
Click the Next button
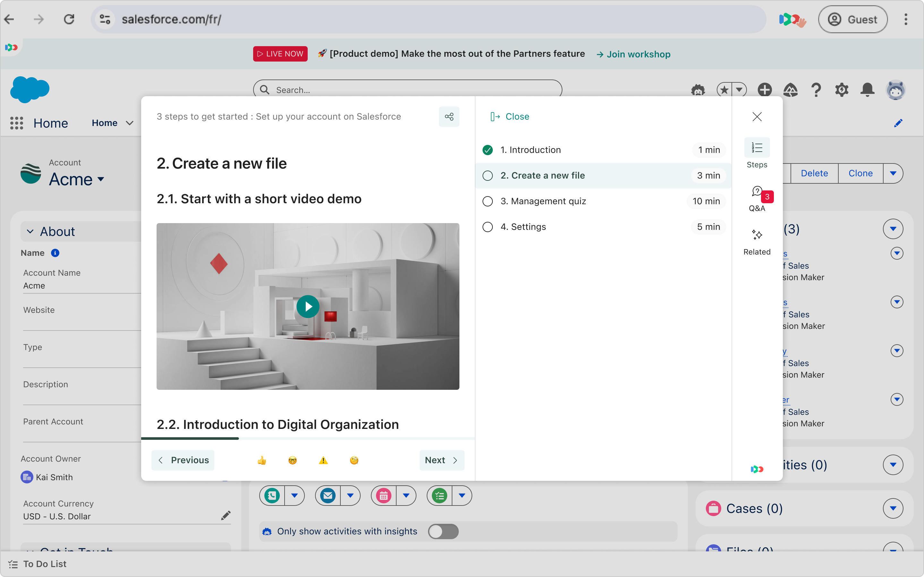(441, 460)
